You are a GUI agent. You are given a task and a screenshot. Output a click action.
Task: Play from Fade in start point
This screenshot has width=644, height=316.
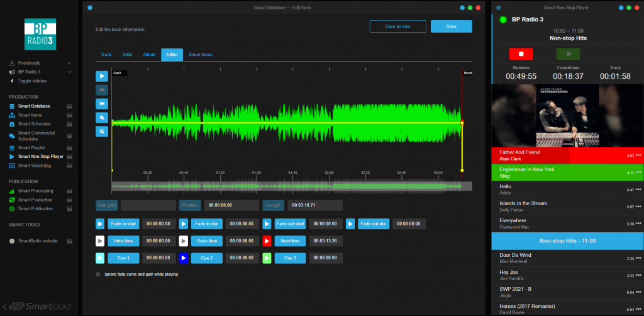(100, 224)
